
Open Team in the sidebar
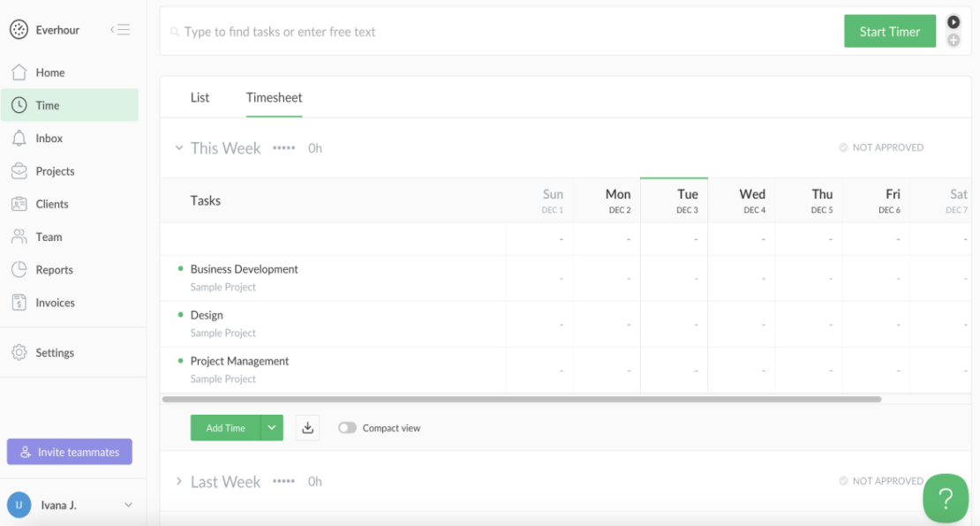[x=70, y=237]
